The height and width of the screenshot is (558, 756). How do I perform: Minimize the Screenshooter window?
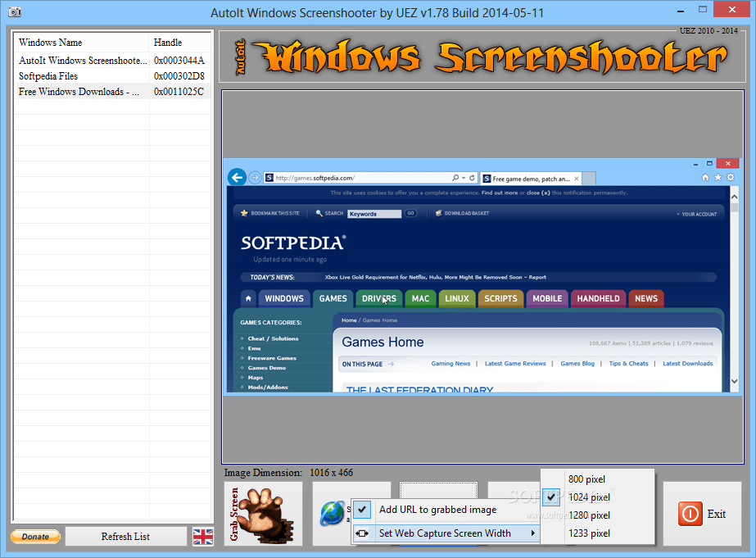point(681,10)
